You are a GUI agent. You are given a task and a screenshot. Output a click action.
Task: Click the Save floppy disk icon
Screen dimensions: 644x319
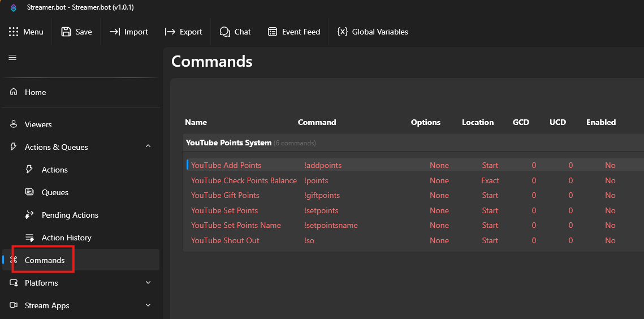[66, 32]
